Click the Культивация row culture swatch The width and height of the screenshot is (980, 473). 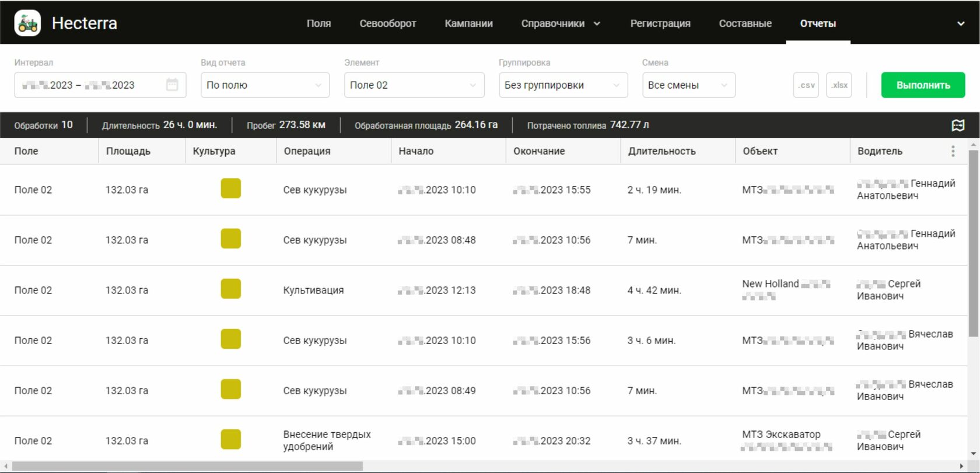231,289
